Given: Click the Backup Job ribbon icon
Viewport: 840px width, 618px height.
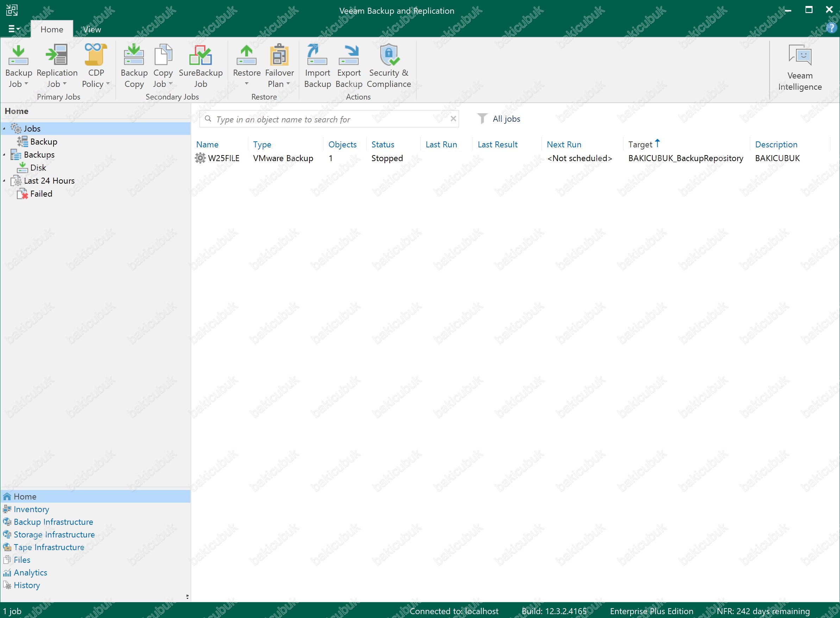Looking at the screenshot, I should [18, 55].
